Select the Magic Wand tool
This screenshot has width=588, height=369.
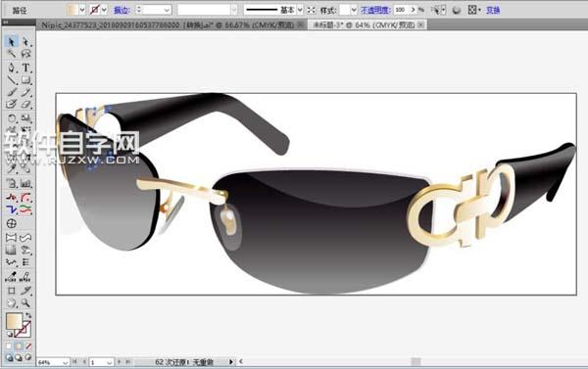(11, 54)
